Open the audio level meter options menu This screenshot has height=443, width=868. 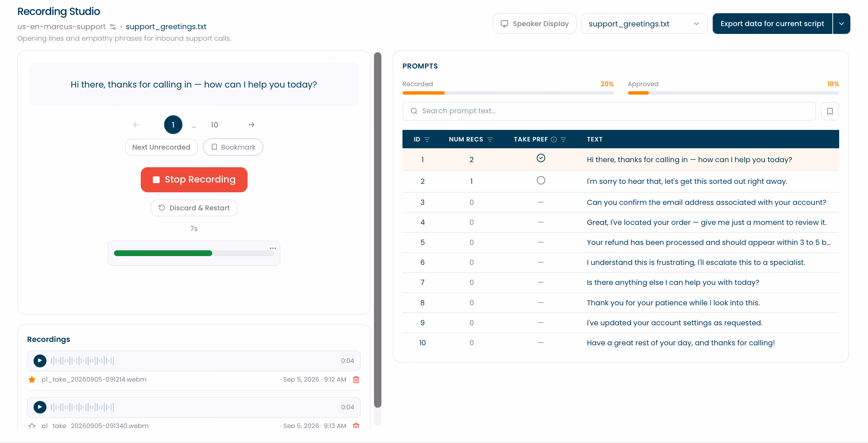(273, 248)
